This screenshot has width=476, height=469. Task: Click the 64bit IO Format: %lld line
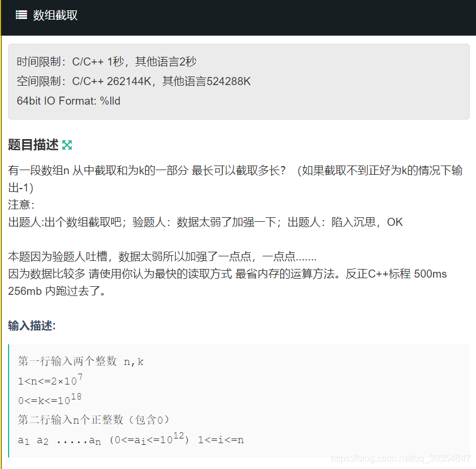[68, 101]
